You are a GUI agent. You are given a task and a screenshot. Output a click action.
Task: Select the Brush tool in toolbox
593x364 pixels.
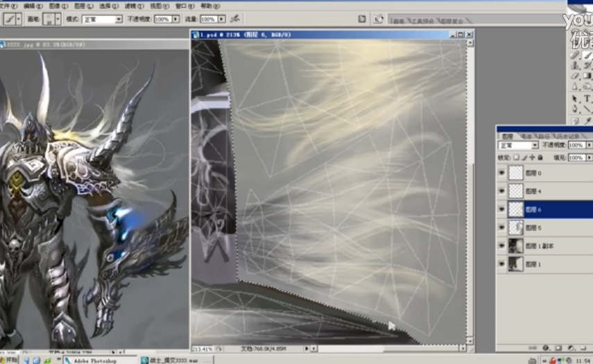pyautogui.click(x=587, y=55)
